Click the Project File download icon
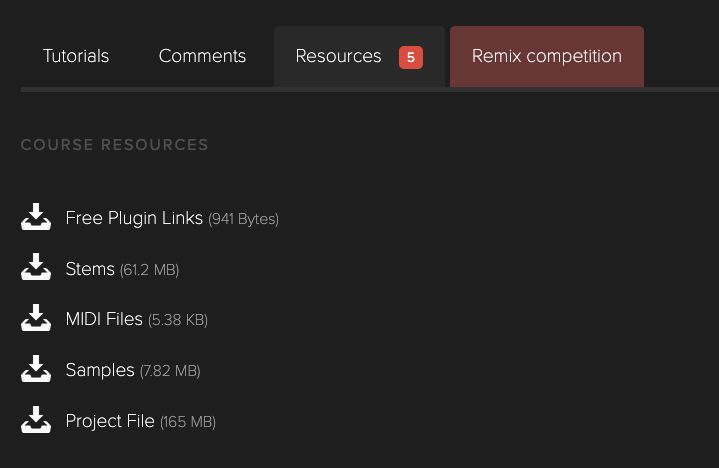This screenshot has width=719, height=468. point(36,421)
